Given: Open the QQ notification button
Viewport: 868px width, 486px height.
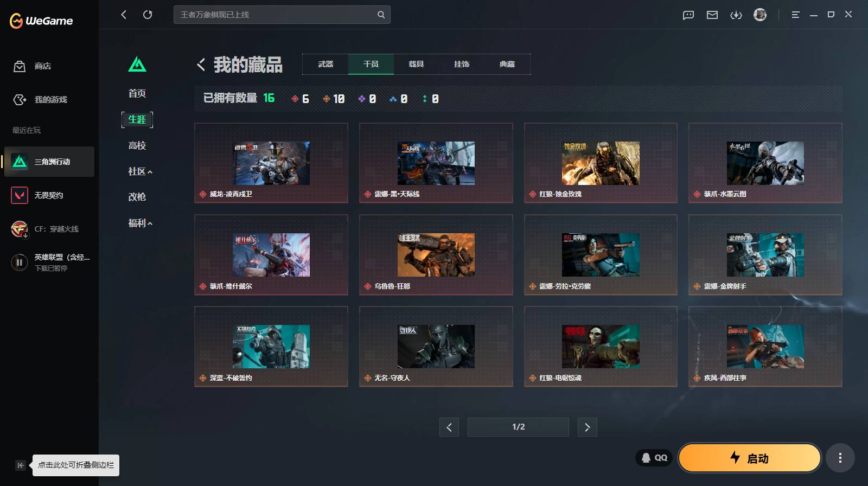Looking at the screenshot, I should (x=654, y=458).
